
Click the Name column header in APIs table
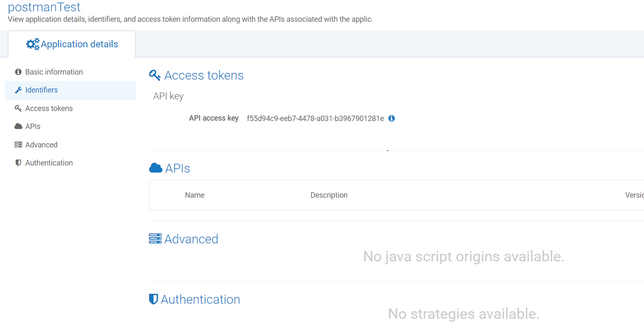(x=195, y=195)
